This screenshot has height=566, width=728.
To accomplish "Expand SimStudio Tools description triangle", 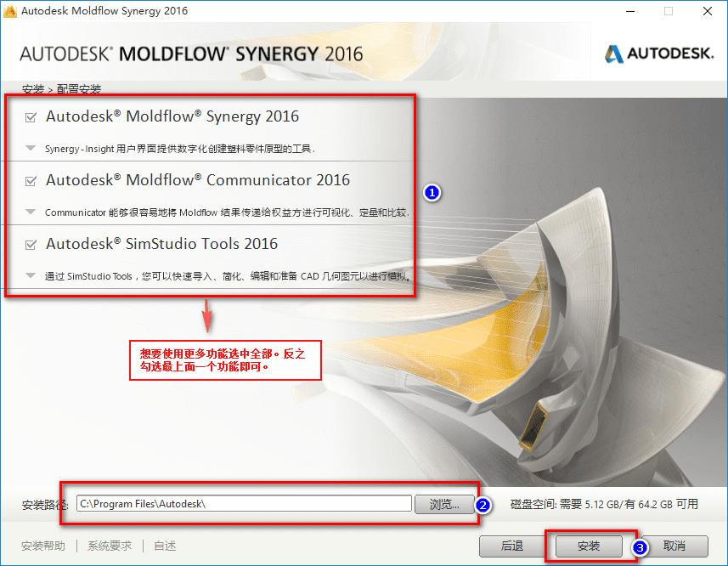I will 31,275.
